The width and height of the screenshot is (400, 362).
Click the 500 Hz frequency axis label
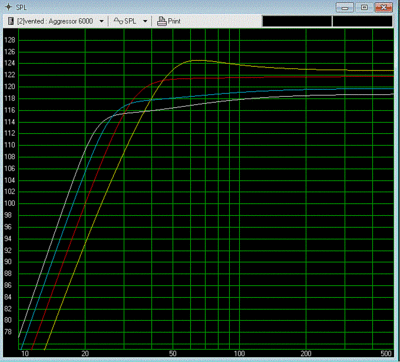point(386,354)
